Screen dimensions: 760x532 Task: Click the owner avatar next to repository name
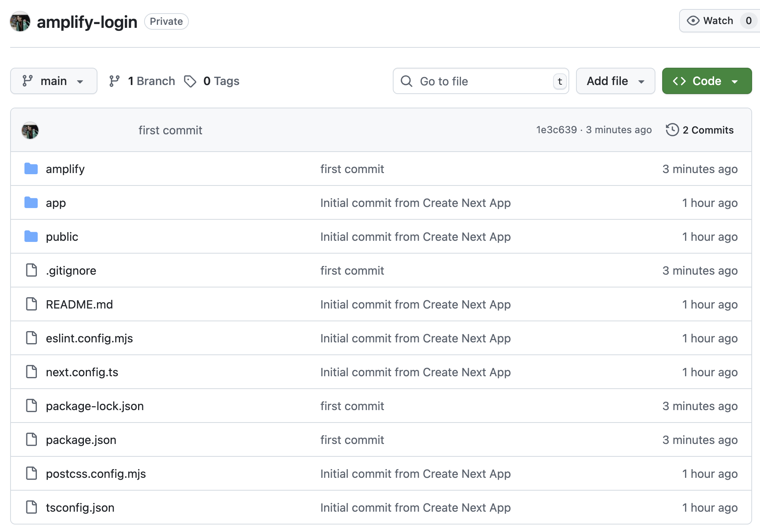[x=20, y=22]
